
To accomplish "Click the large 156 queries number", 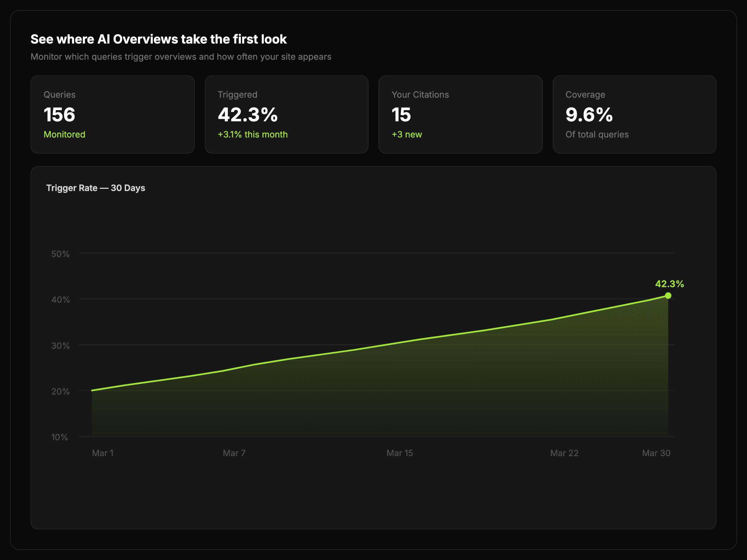I will tap(59, 114).
